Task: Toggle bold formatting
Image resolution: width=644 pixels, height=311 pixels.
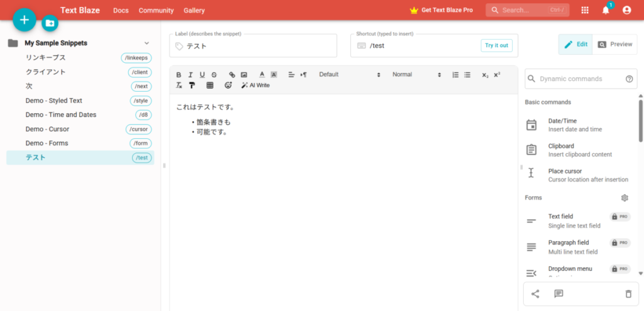Action: point(179,75)
